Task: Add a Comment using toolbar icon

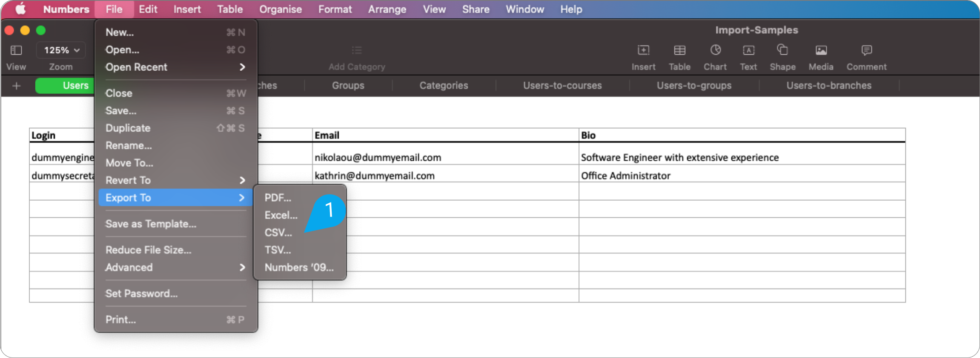Action: (866, 51)
